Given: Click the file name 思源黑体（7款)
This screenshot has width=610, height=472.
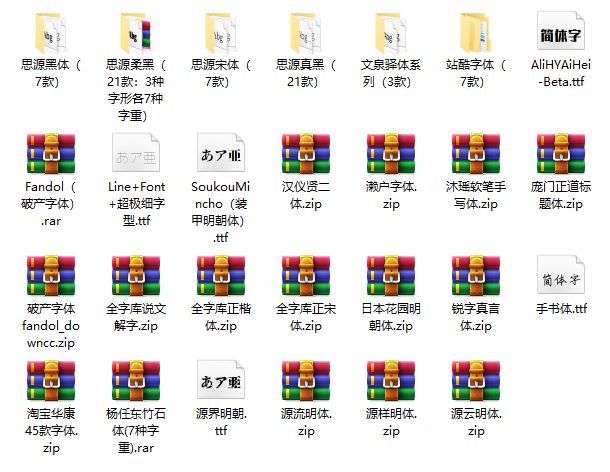Looking at the screenshot, I should coord(51,73).
